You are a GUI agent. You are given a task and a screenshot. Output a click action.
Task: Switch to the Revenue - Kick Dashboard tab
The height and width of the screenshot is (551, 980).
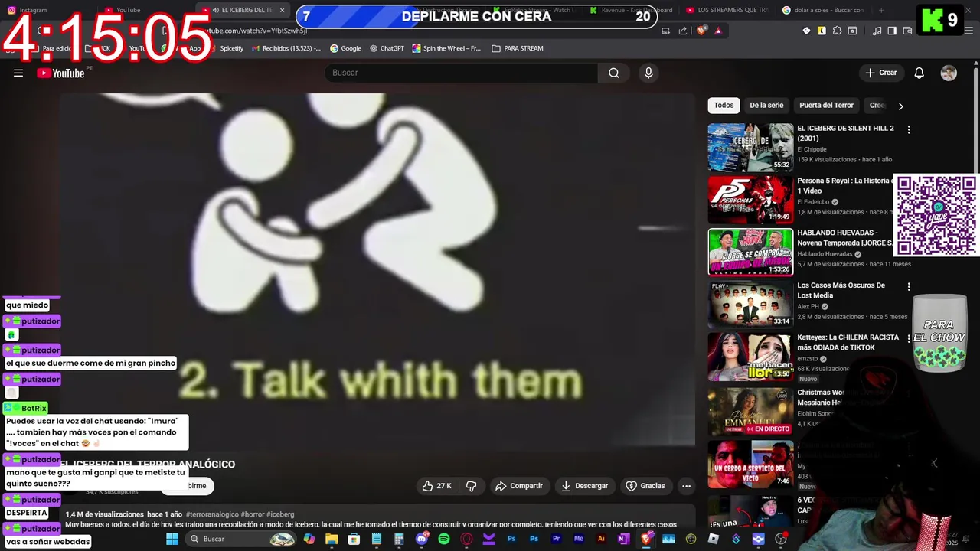click(632, 10)
